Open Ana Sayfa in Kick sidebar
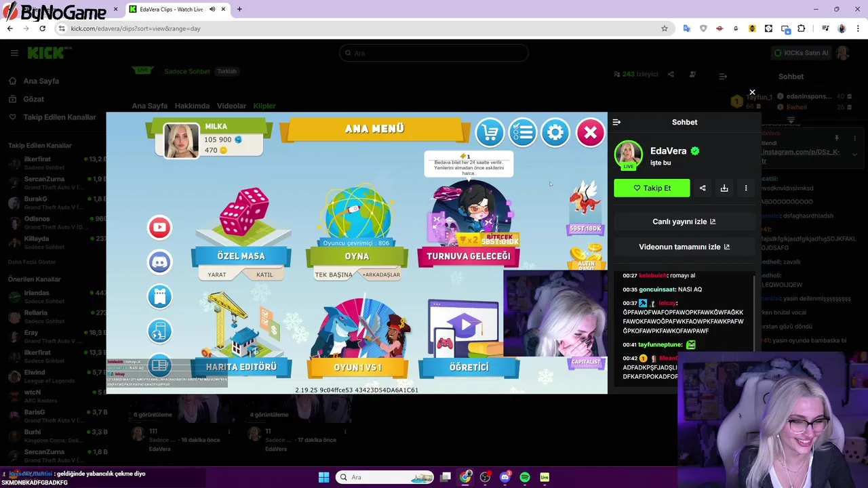 tap(41, 81)
